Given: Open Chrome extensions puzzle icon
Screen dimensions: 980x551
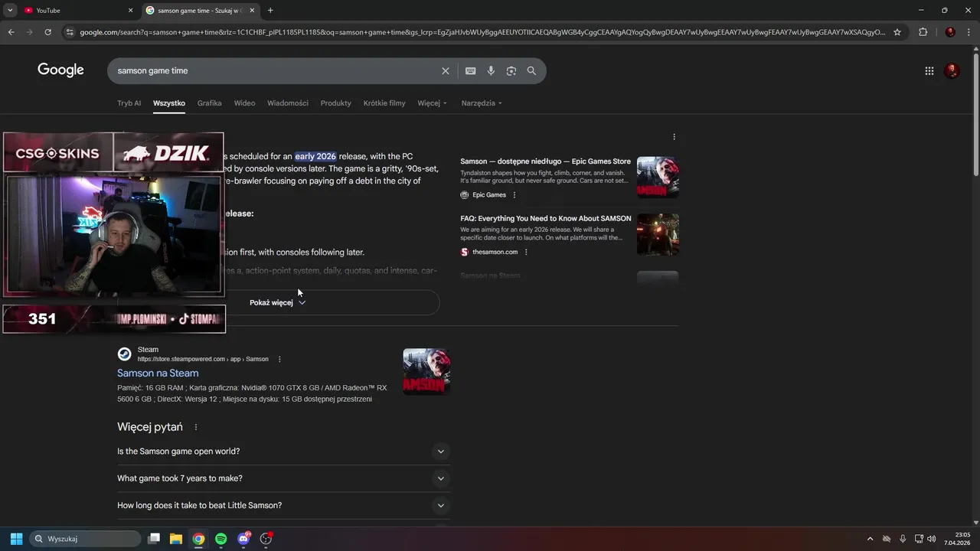Looking at the screenshot, I should (x=923, y=32).
